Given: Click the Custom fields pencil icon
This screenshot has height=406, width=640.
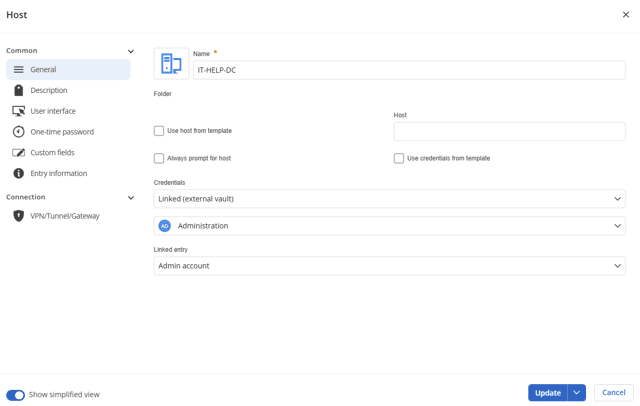Looking at the screenshot, I should point(18,153).
